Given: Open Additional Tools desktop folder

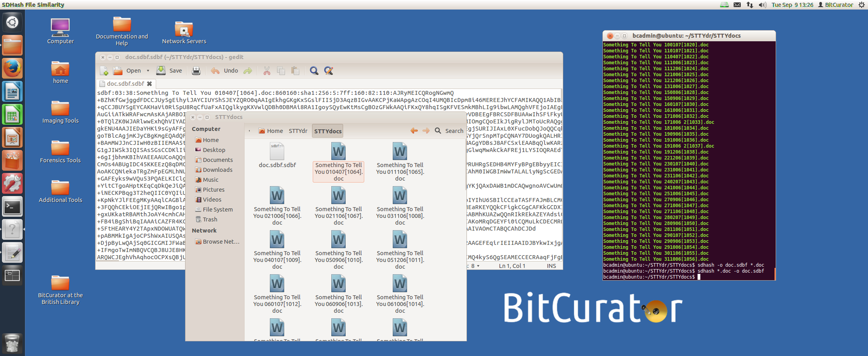Looking at the screenshot, I should point(60,191).
